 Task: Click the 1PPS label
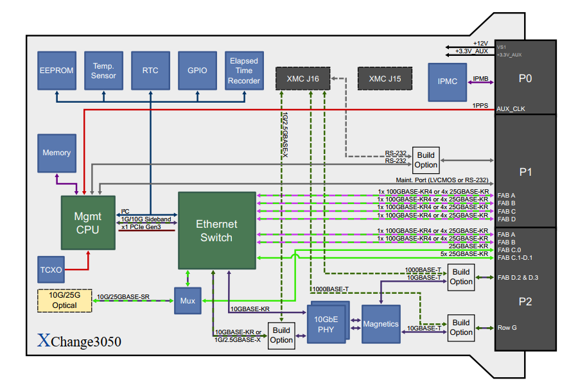pyautogui.click(x=480, y=106)
